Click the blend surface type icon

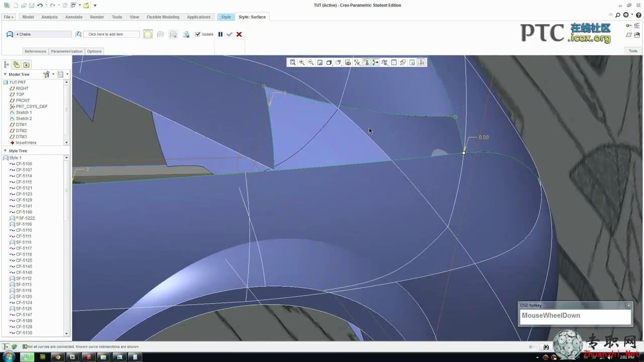coord(173,34)
